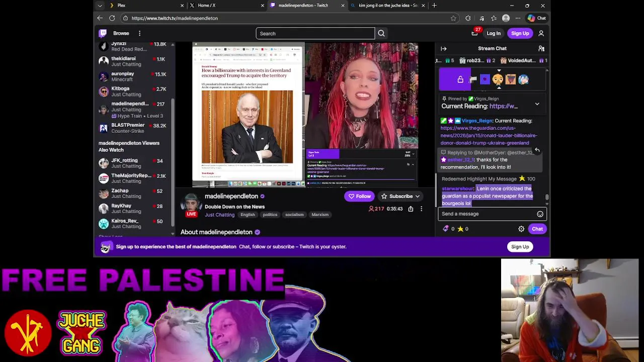Click browser back arrow
This screenshot has width=644, height=362.
coord(100,18)
